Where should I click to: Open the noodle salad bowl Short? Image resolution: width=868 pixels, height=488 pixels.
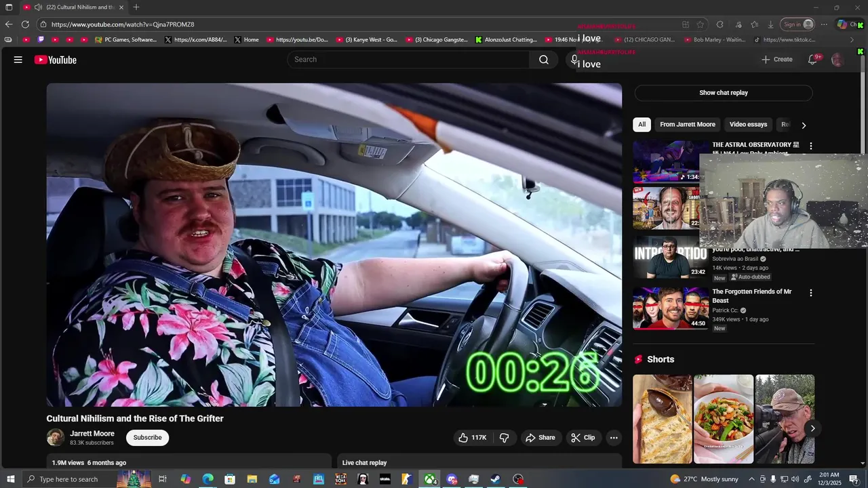[x=724, y=419]
